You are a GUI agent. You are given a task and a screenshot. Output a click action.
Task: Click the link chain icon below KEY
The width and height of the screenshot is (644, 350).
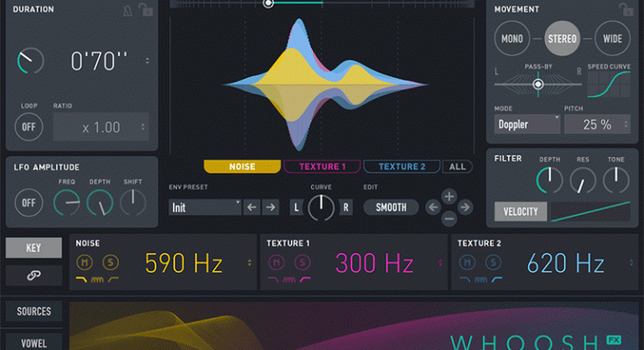click(33, 276)
